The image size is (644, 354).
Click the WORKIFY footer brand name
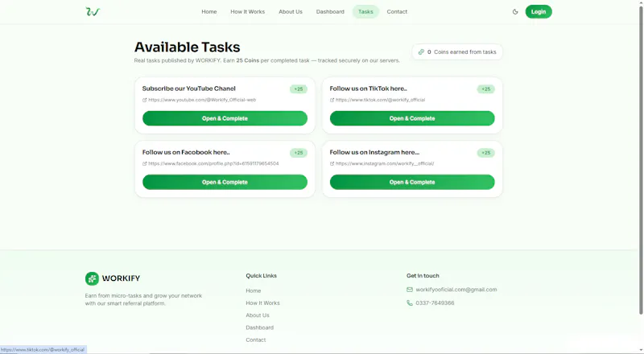(122, 278)
